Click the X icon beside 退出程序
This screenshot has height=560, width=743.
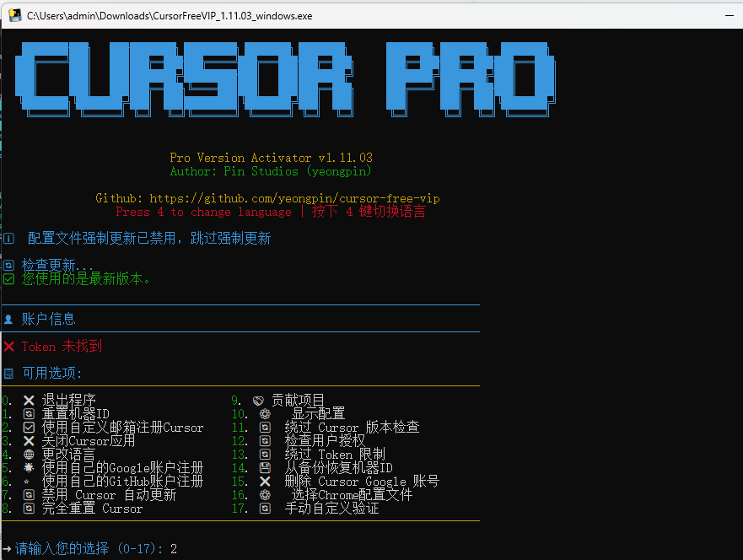pyautogui.click(x=29, y=401)
